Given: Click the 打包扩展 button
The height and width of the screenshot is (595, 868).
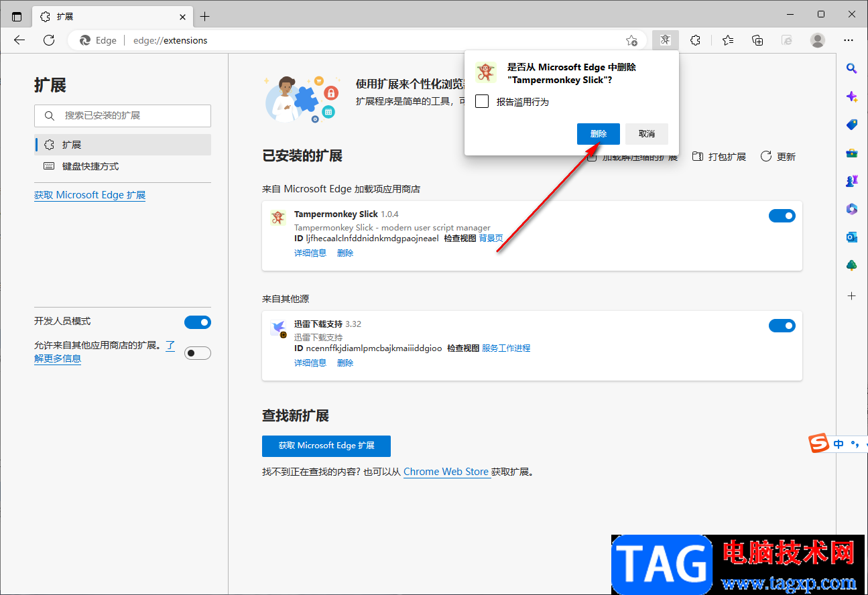Looking at the screenshot, I should pos(719,157).
